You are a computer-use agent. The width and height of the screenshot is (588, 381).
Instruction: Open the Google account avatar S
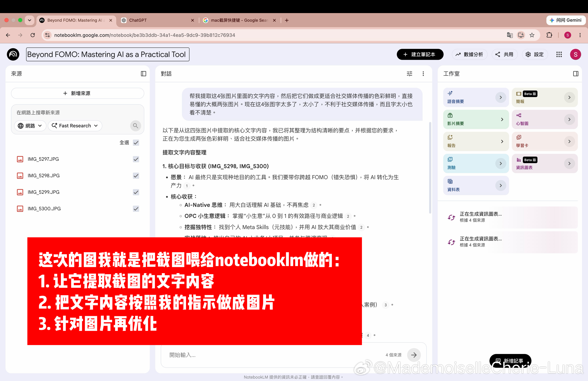[575, 54]
